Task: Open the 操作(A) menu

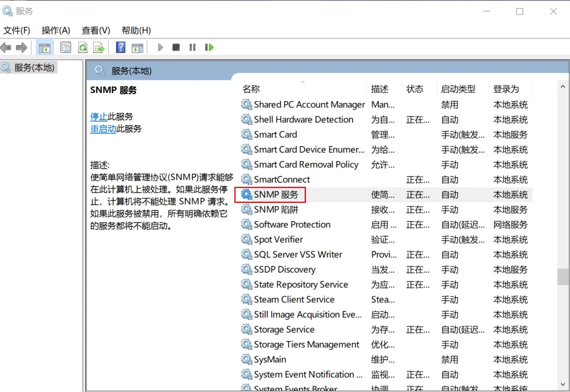Action: [55, 30]
